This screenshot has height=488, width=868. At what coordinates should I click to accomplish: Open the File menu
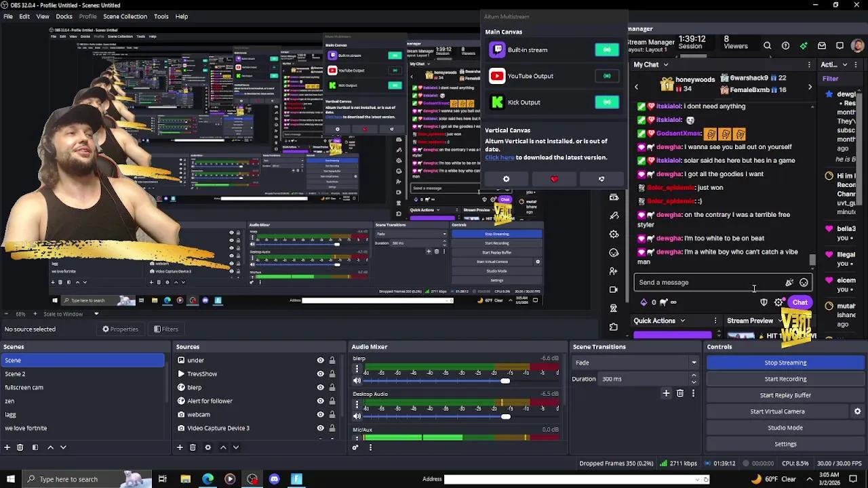click(8, 16)
